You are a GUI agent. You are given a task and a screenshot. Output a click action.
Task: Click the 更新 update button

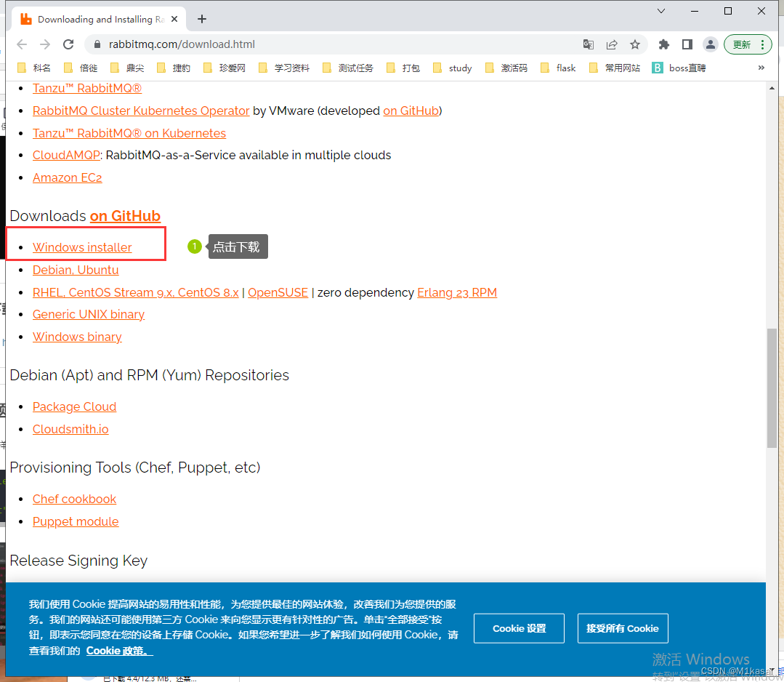[x=748, y=44]
